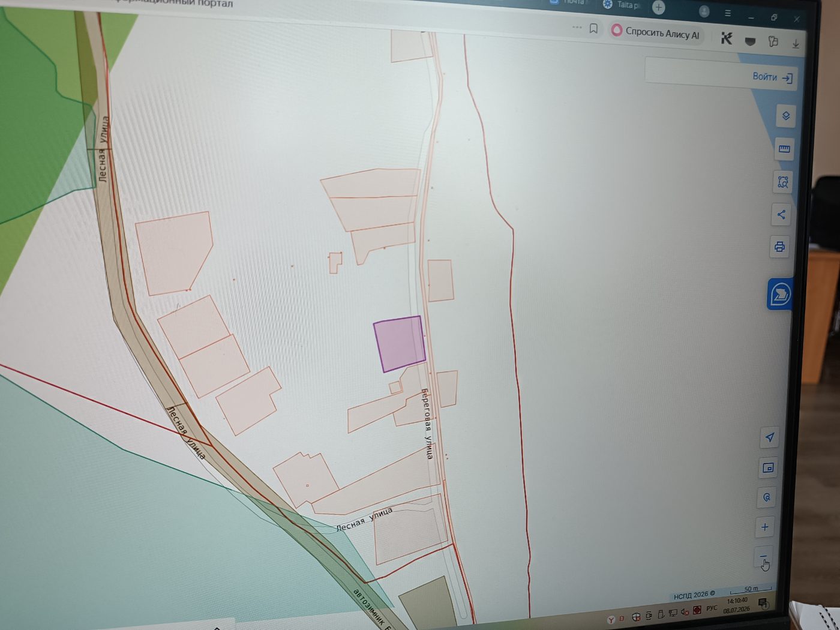Click Войти to sign in

point(773,77)
